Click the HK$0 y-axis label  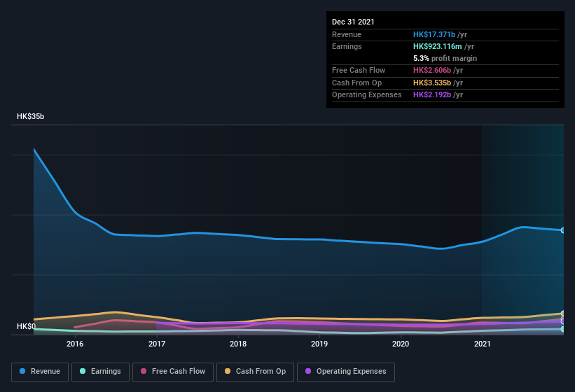[x=26, y=326]
